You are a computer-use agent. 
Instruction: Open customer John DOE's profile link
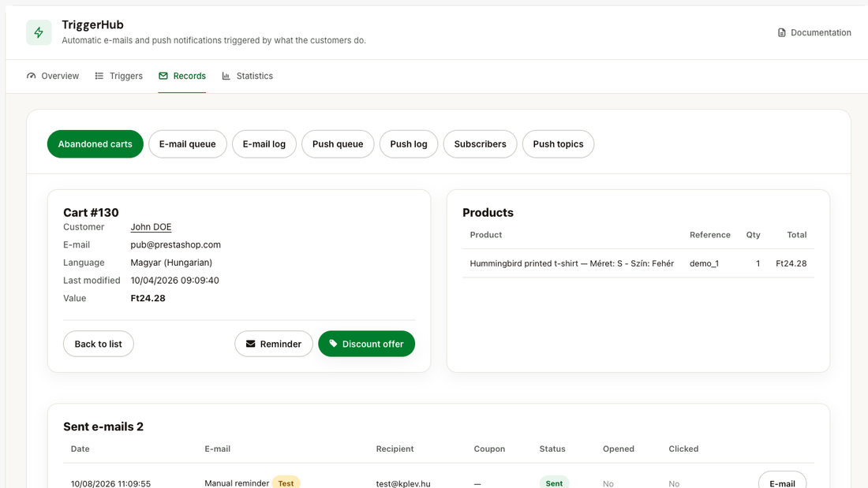click(152, 227)
